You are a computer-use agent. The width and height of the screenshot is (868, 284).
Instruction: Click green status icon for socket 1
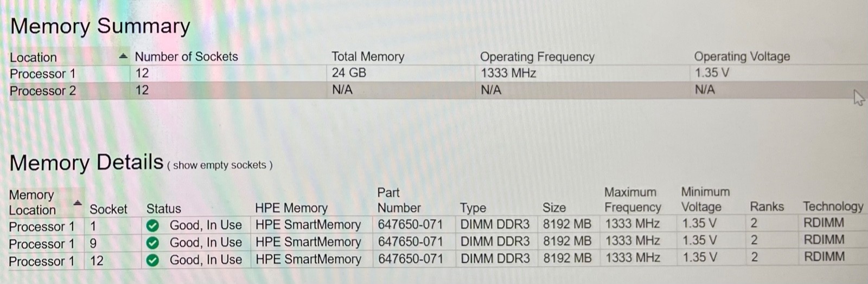point(153,225)
